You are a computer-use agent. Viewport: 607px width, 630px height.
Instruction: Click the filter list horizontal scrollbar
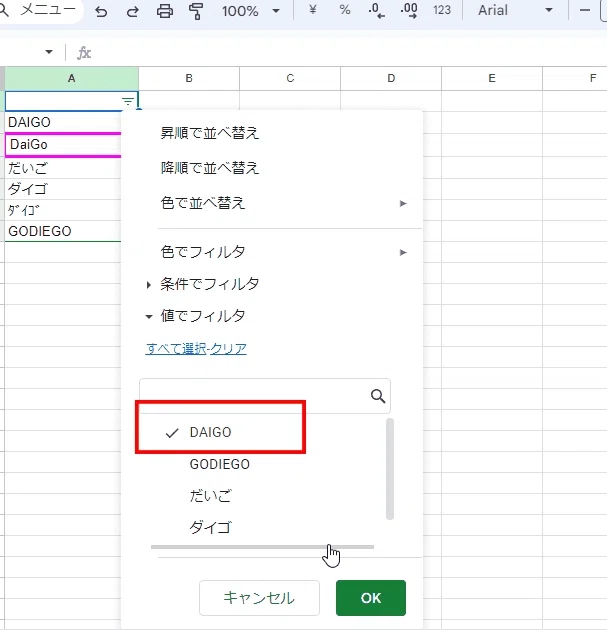click(262, 547)
